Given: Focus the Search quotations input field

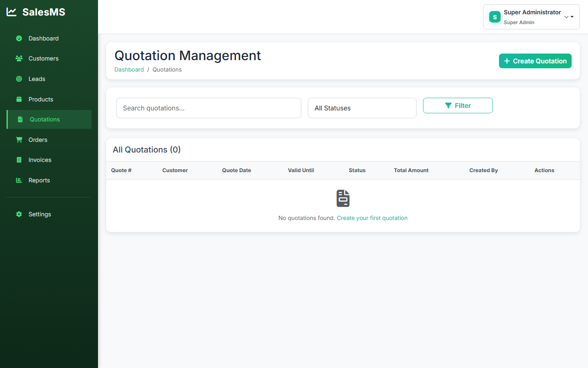Looking at the screenshot, I should pos(209,108).
